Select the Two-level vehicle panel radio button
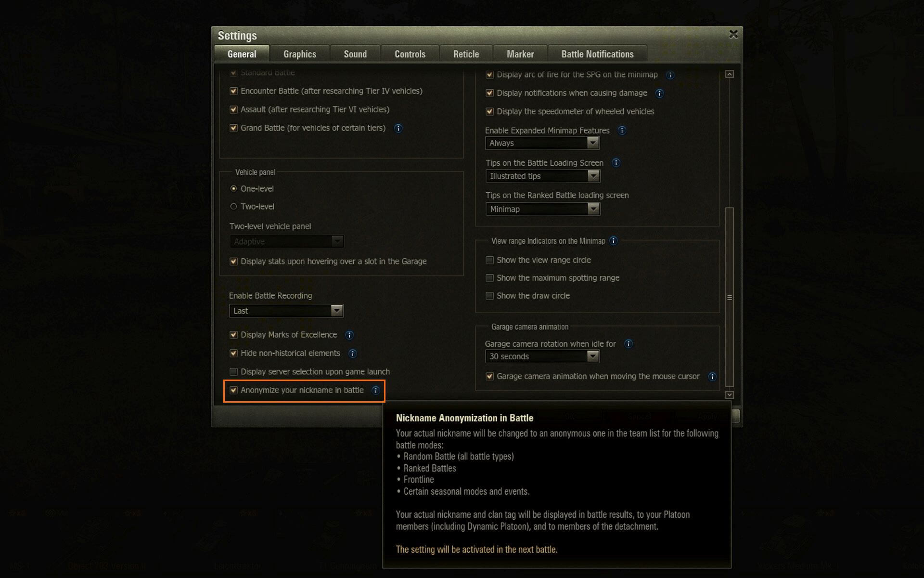This screenshot has height=578, width=924. point(234,207)
